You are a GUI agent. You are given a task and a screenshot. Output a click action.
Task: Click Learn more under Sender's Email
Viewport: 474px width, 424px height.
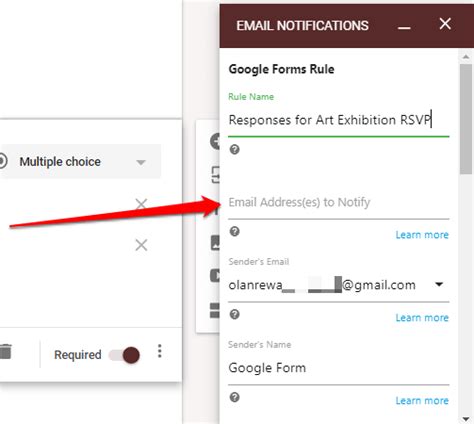click(x=422, y=318)
